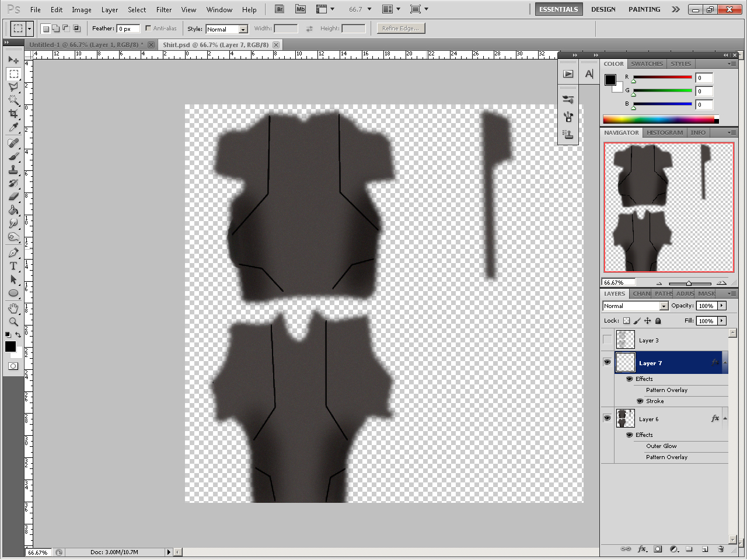This screenshot has height=560, width=747.
Task: Switch to Painting workspace
Action: [x=644, y=9]
